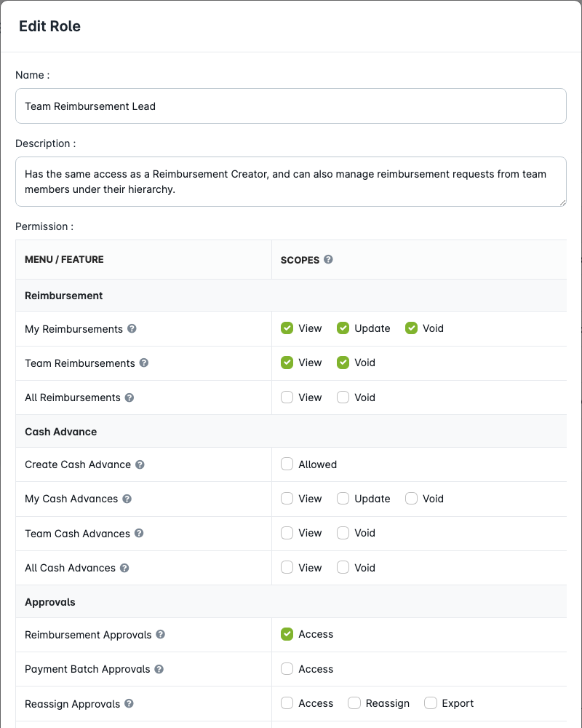
Task: Enable Access for Payment Batch Approvals
Action: [x=287, y=669]
